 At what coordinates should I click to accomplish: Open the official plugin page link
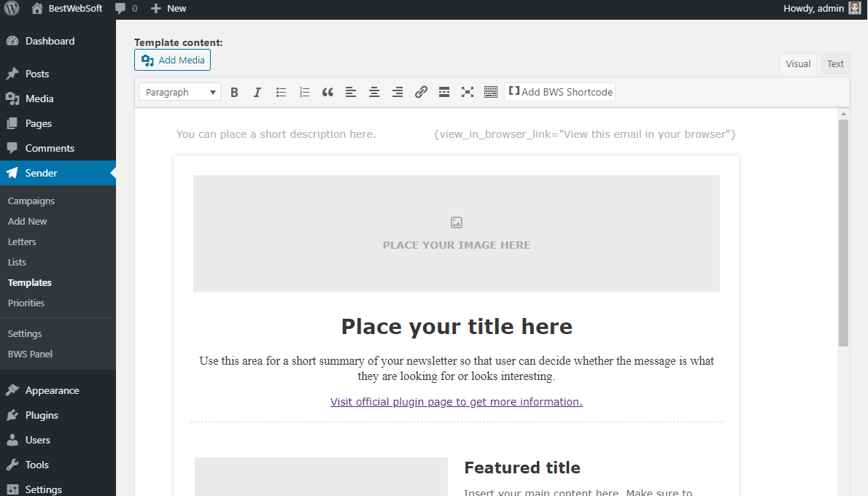[x=456, y=401]
